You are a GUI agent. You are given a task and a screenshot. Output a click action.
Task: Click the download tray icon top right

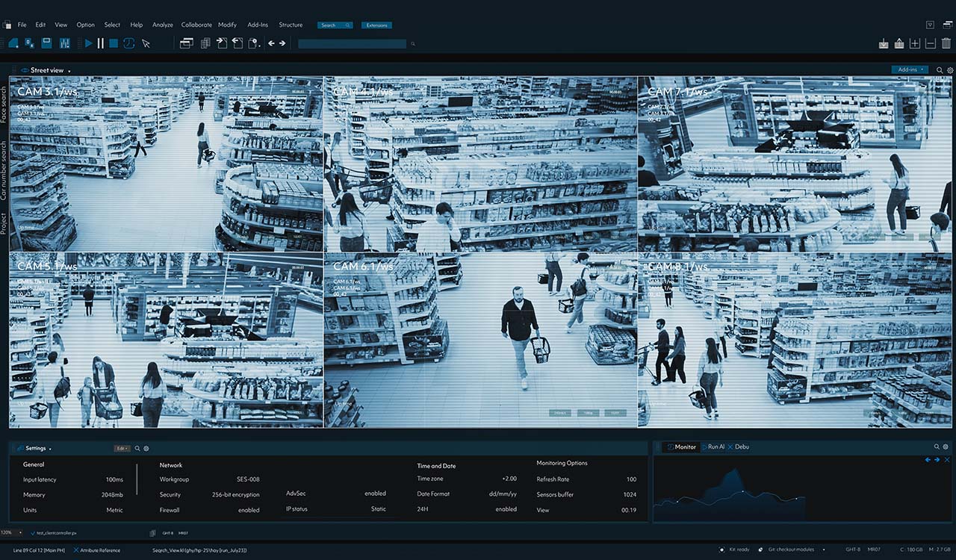884,43
